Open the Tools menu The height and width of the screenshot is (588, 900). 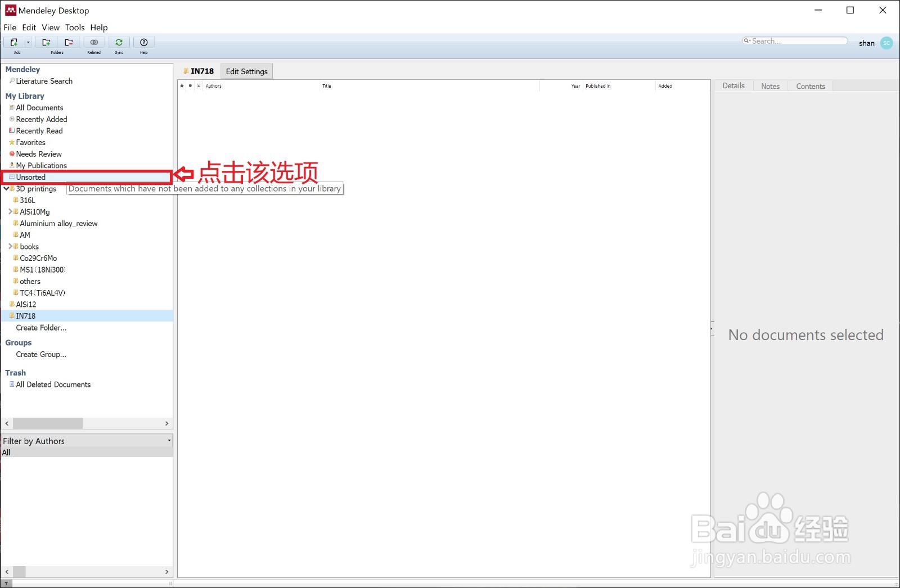75,28
